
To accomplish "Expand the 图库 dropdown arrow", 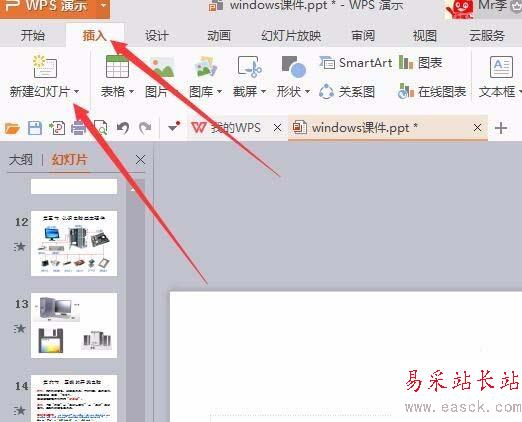I will 219,91.
